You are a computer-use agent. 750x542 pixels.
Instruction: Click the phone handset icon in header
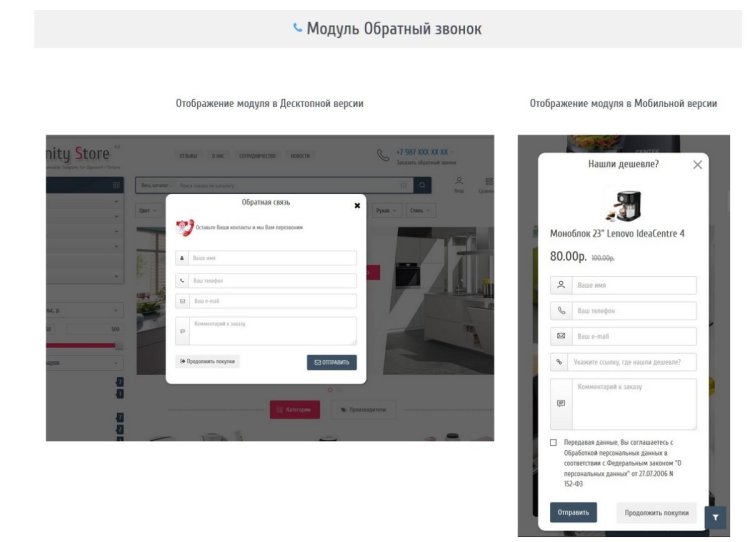point(383,155)
